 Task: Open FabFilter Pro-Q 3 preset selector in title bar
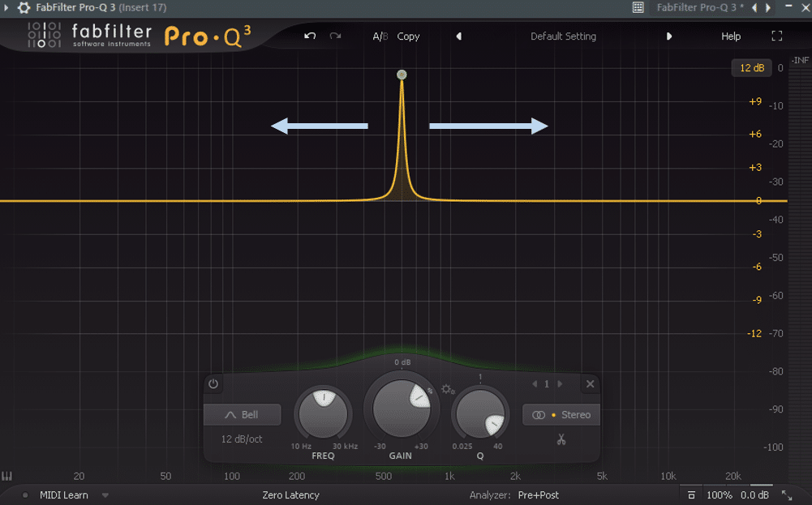pos(699,7)
